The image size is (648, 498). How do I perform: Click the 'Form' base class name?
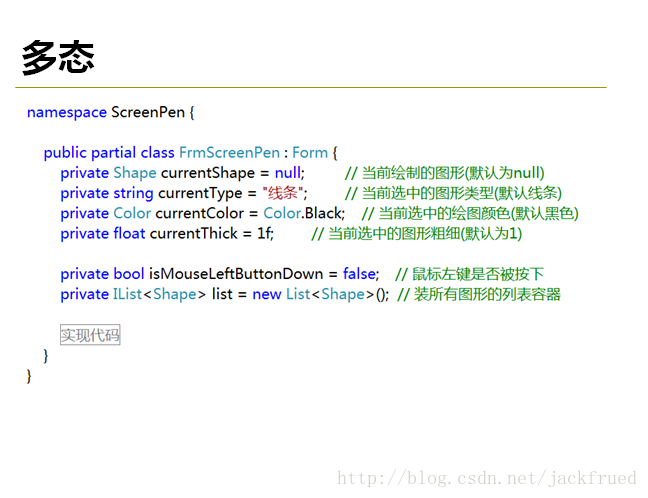[310, 152]
